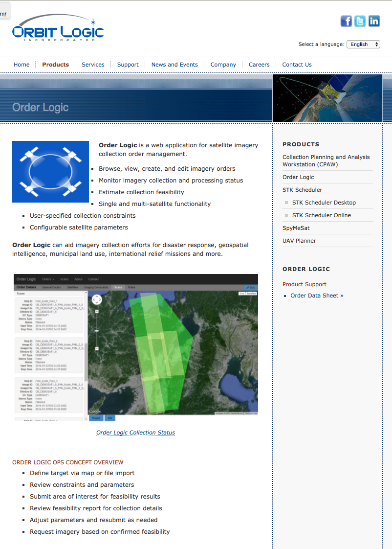Click 'Configurable satellite parameters' bullet text
Viewport: 392px width, 549px height.
[x=79, y=227]
